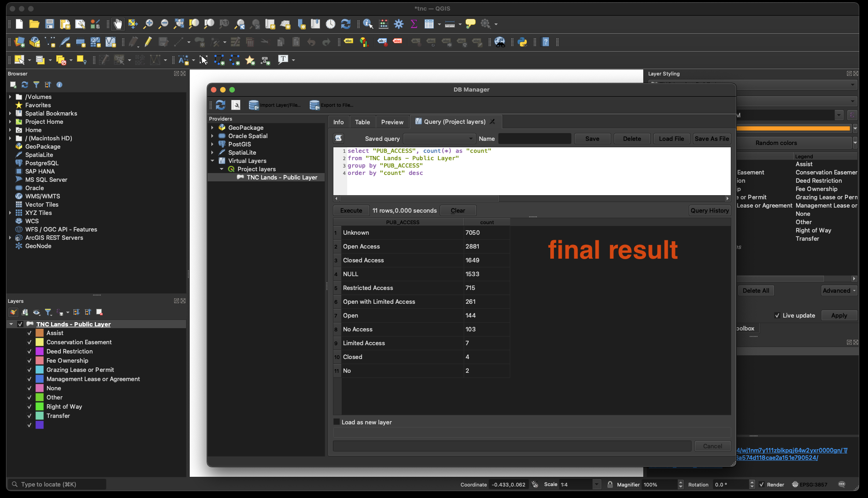The width and height of the screenshot is (868, 498).
Task: Toggle the Live update checkbox
Action: click(777, 315)
